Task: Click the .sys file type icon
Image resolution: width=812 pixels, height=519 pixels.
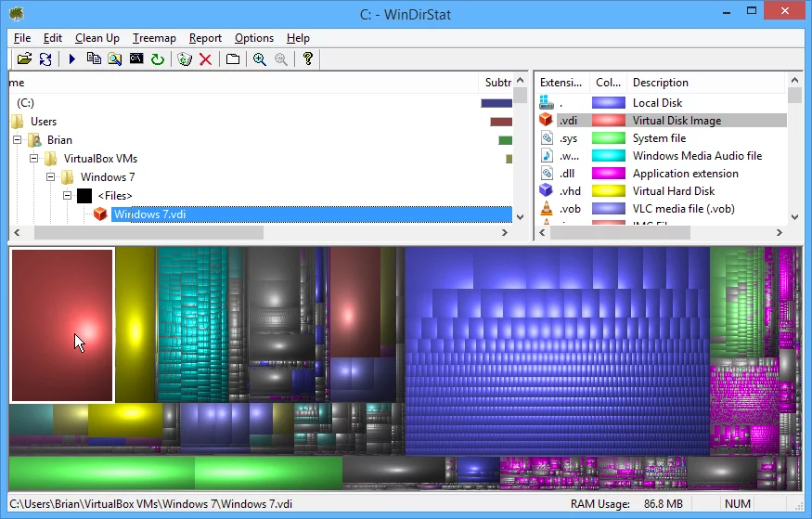Action: (x=547, y=137)
